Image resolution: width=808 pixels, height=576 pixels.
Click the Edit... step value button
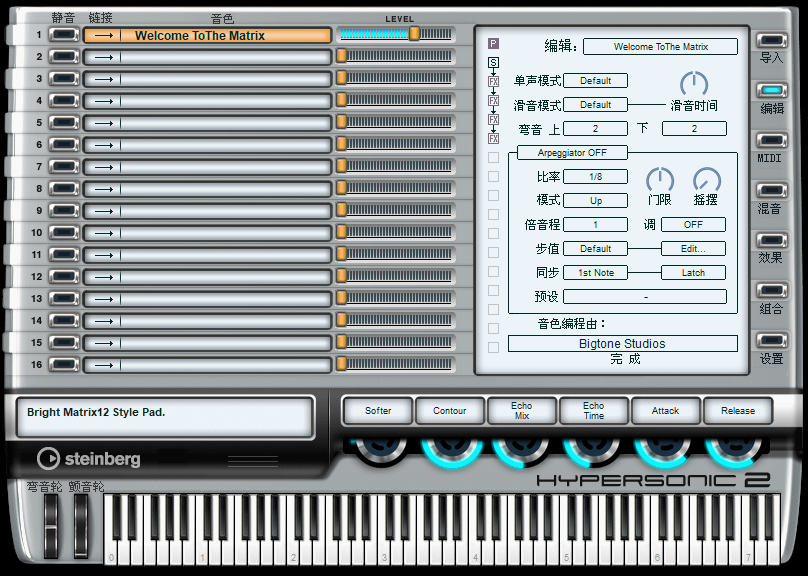point(693,248)
